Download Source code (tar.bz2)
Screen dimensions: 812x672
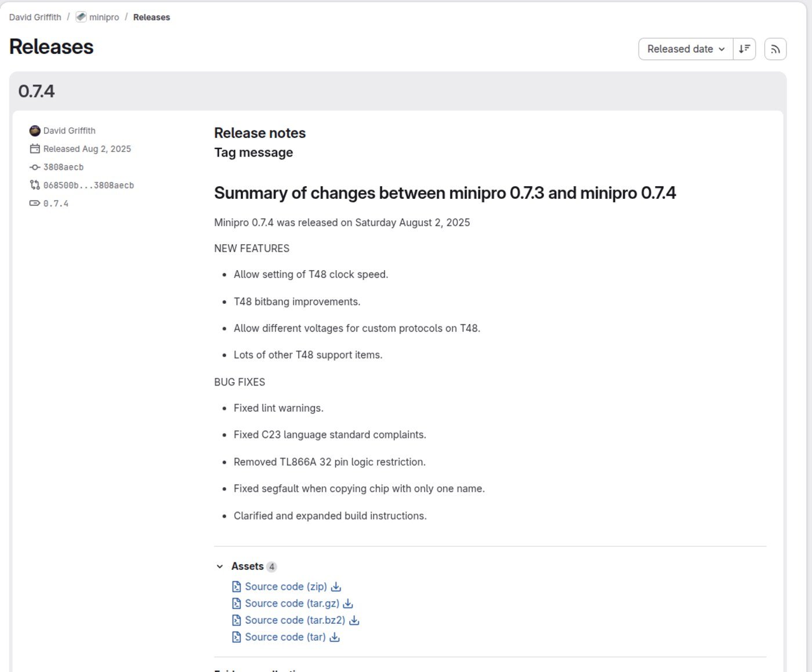coord(295,620)
